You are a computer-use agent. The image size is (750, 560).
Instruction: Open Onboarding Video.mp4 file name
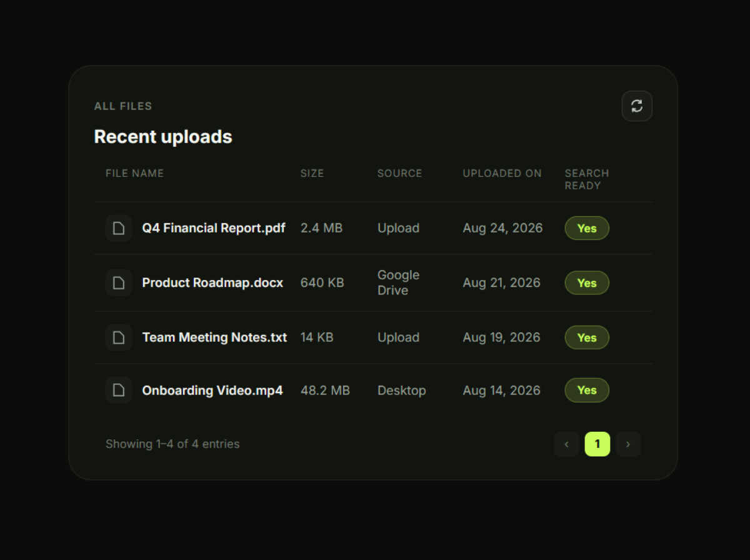pyautogui.click(x=212, y=390)
